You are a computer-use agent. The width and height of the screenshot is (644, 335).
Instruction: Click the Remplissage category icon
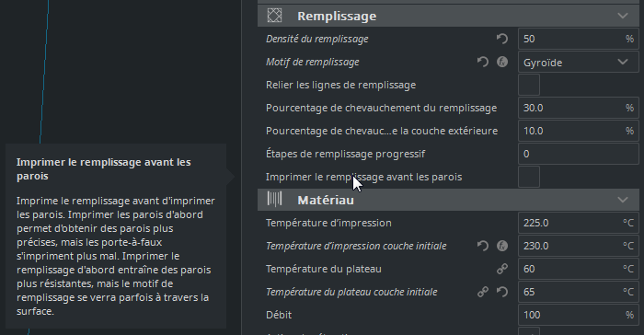point(274,16)
